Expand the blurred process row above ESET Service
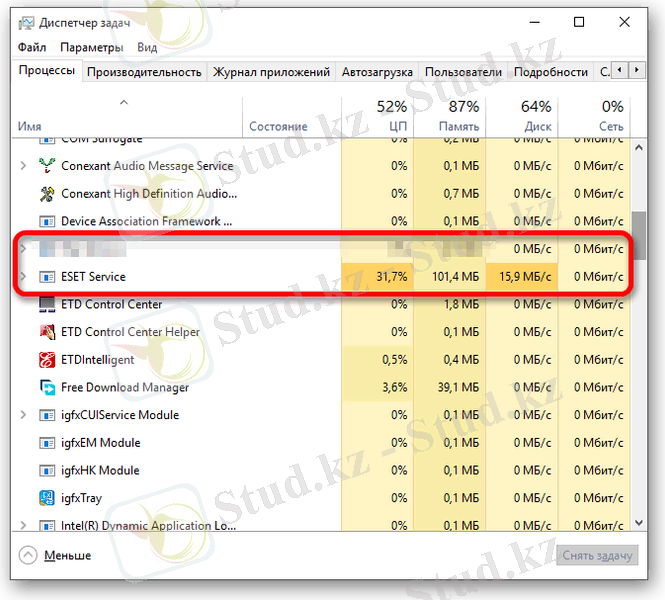 23,248
